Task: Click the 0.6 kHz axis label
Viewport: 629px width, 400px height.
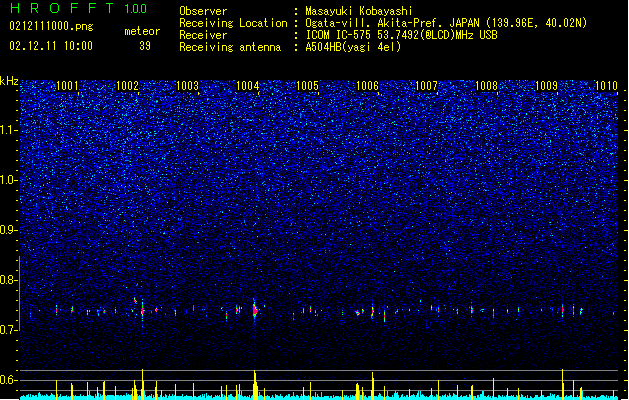Action: pos(8,380)
